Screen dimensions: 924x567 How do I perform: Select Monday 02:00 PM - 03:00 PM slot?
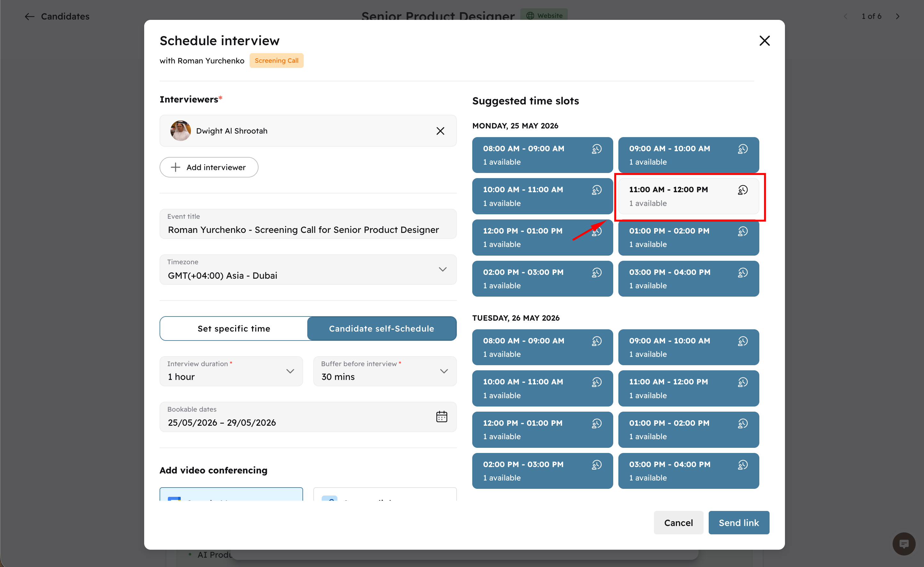542,279
